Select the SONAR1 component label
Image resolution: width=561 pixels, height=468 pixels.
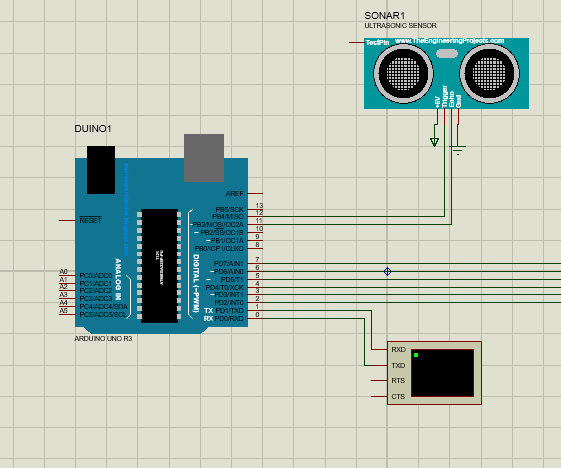click(384, 16)
